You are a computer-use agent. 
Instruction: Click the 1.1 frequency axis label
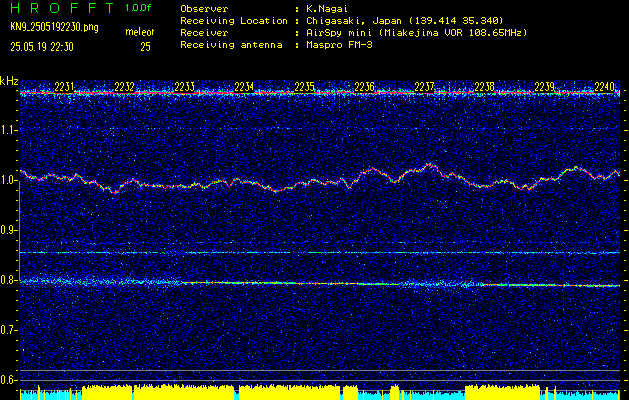tap(8, 130)
